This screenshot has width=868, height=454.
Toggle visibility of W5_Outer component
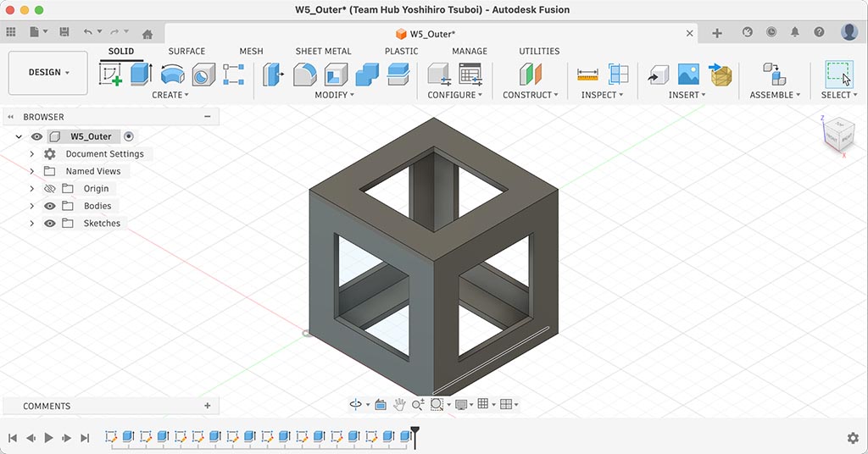[36, 136]
